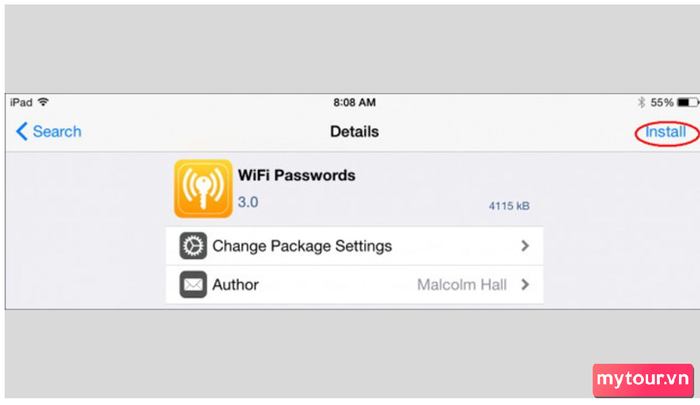Click the gear icon for package settings
The height and width of the screenshot is (405, 700).
coord(193,246)
